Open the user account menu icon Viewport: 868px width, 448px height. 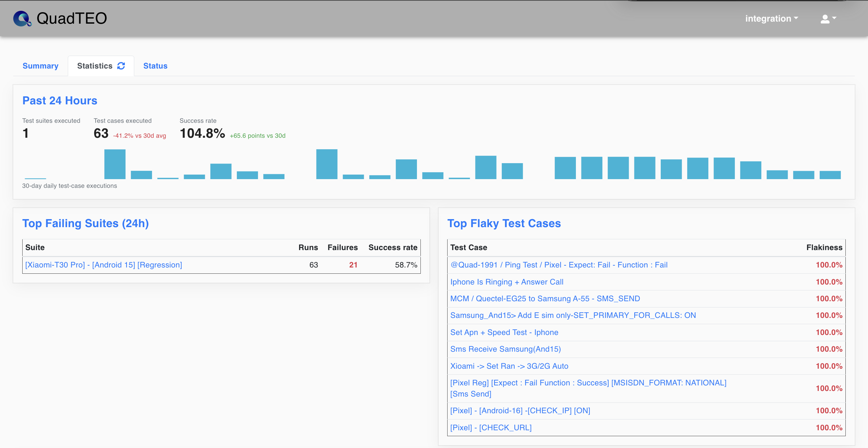pyautogui.click(x=828, y=19)
